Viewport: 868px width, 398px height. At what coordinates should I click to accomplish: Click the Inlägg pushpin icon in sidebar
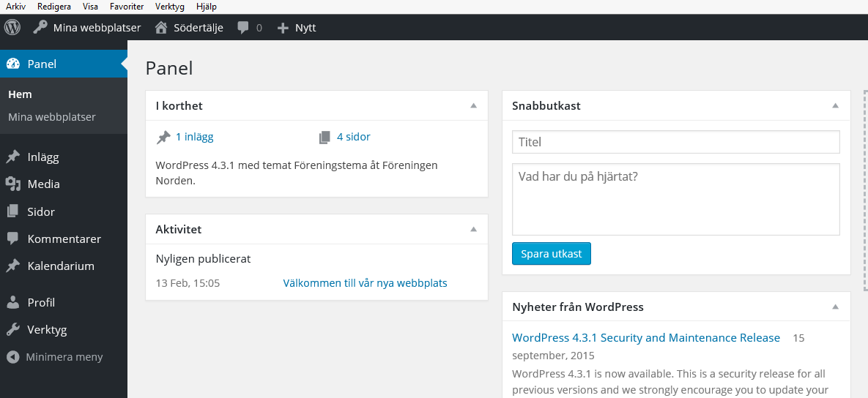(x=12, y=157)
